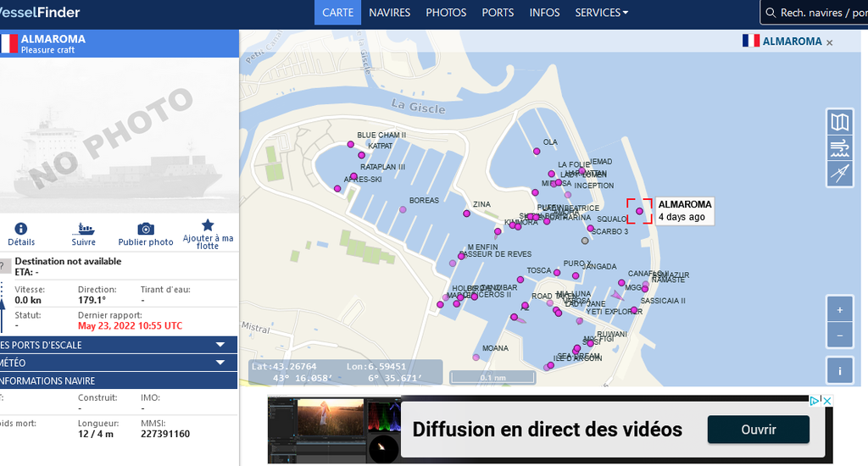Click the ALMAROMA 4 days ago tooltip
This screenshot has height=466, width=868.
pos(684,211)
